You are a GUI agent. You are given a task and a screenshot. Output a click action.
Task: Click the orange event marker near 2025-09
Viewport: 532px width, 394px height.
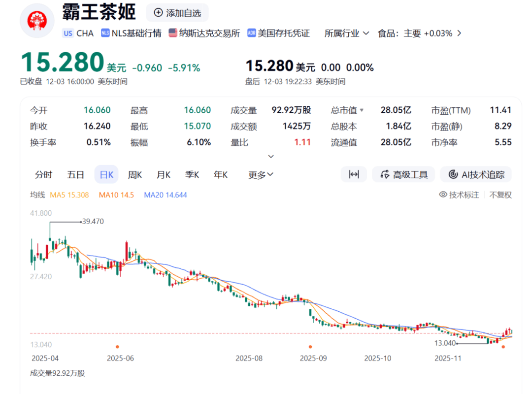coord(310,347)
